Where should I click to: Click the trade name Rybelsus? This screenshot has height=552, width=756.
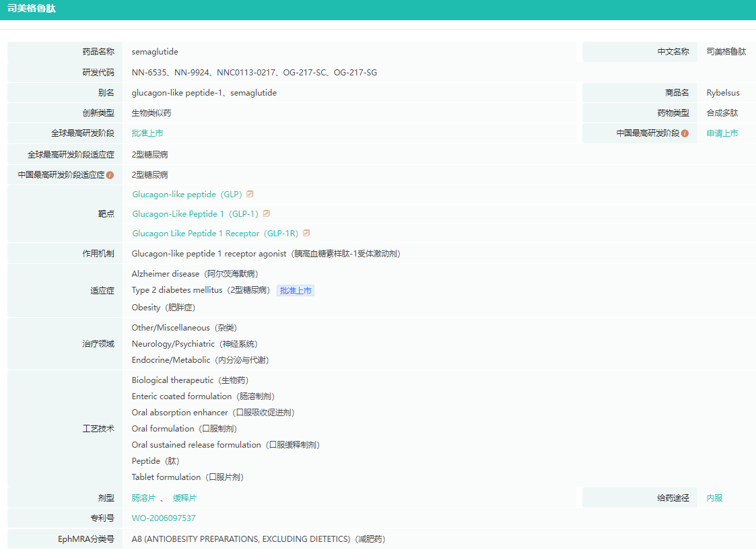723,93
